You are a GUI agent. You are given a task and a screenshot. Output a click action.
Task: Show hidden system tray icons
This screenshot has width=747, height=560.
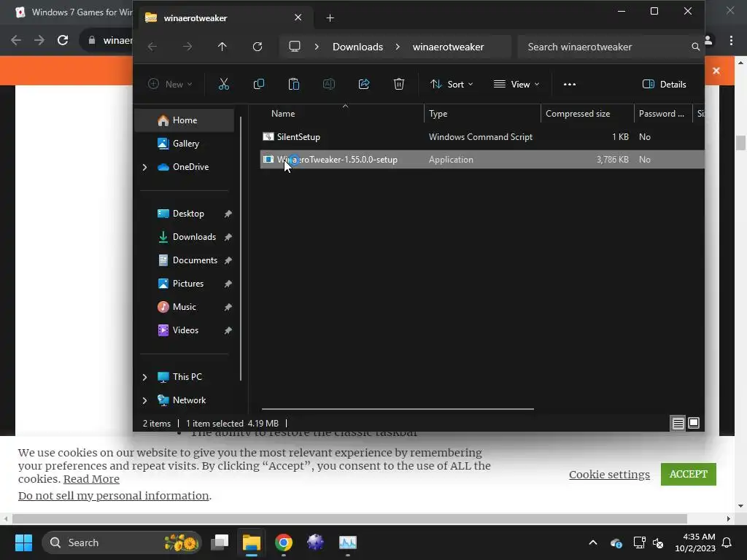pyautogui.click(x=592, y=542)
